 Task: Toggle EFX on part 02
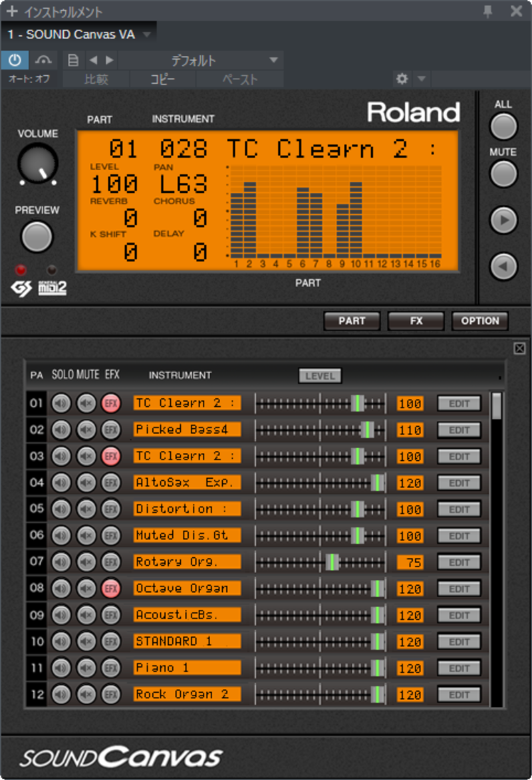click(111, 430)
